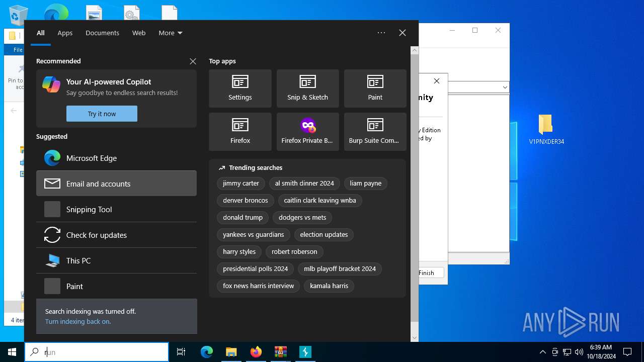644x362 pixels.
Task: Search caitlin clark leaving wnba
Action: click(320, 200)
